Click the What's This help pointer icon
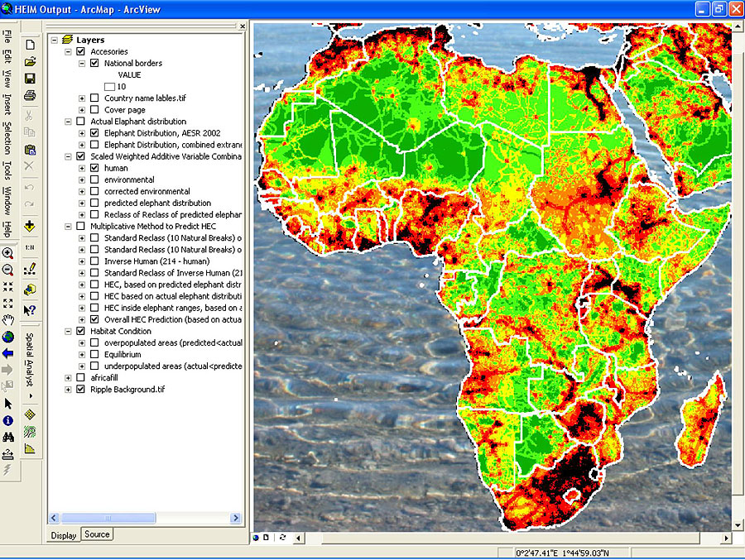This screenshot has height=560, width=745. [x=30, y=310]
